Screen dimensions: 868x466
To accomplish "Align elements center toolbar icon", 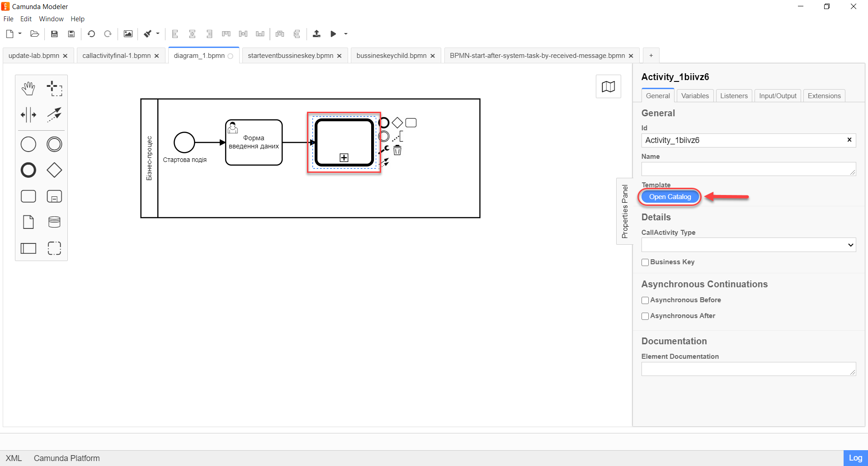I will 192,34.
